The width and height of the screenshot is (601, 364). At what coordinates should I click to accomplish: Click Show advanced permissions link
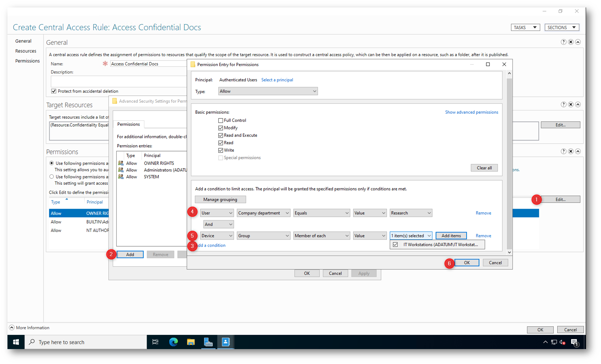472,112
